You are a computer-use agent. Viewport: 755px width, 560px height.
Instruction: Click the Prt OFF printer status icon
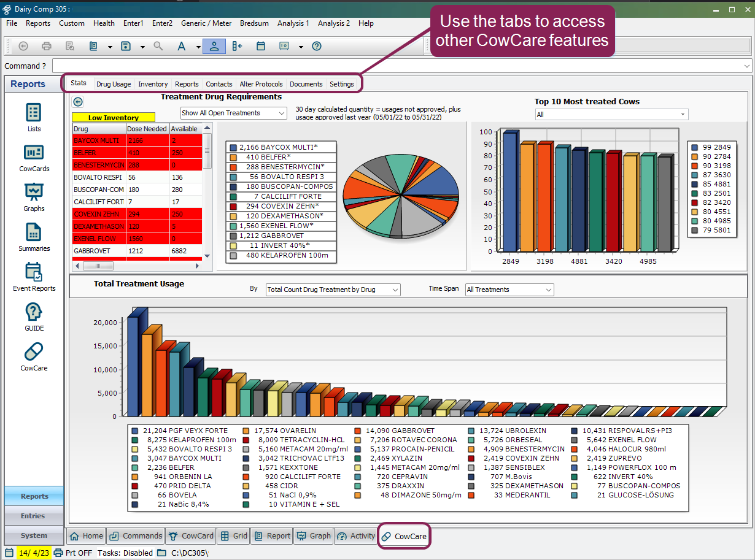58,553
